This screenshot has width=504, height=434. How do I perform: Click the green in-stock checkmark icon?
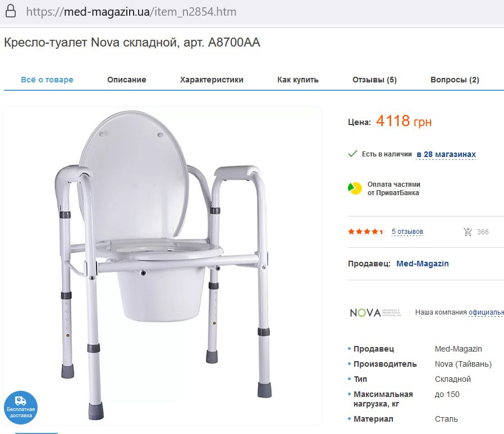click(x=352, y=154)
